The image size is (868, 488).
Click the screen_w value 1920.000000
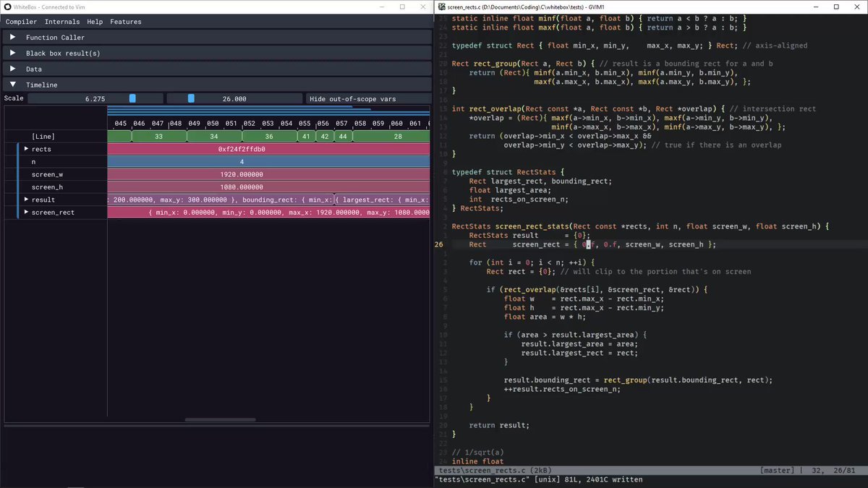pyautogui.click(x=242, y=174)
